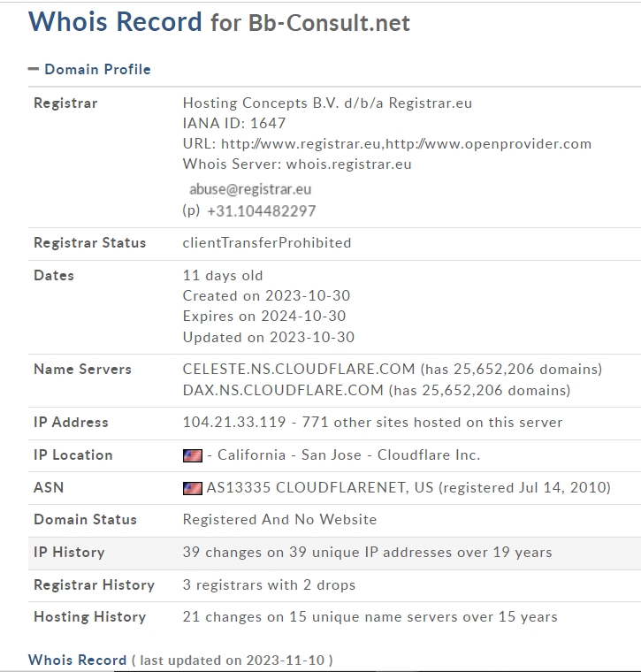Click the Created on 2023-10-30 date
Image resolution: width=641 pixels, height=672 pixels.
point(266,295)
